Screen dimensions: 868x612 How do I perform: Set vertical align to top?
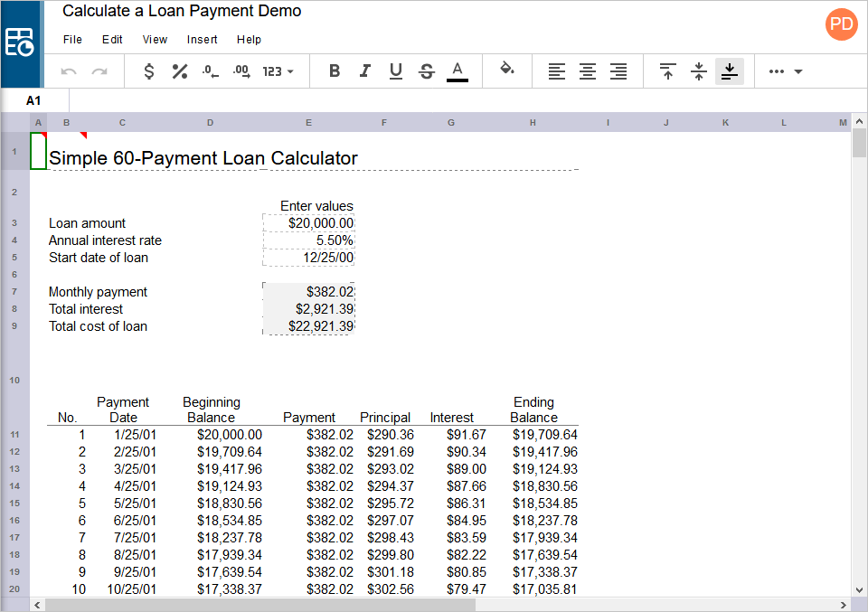coord(667,71)
